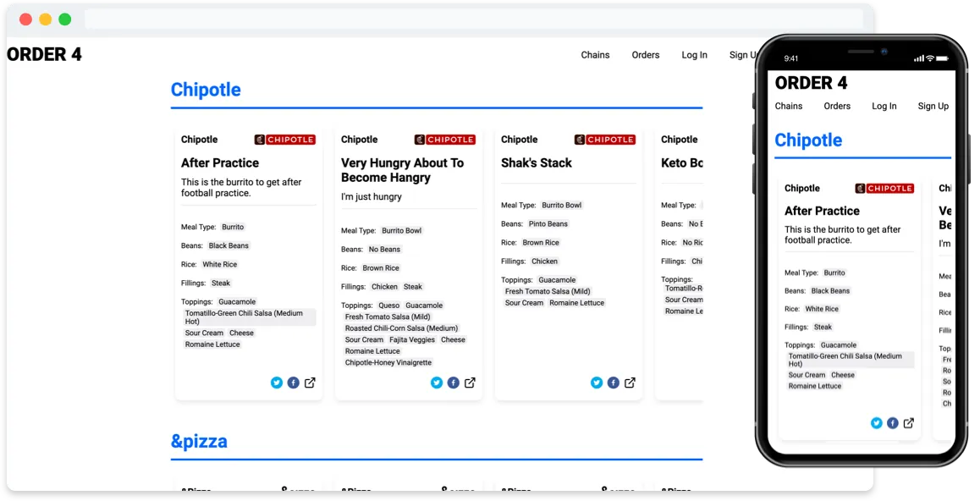
Task: Open external link icon in phone preview
Action: (908, 423)
